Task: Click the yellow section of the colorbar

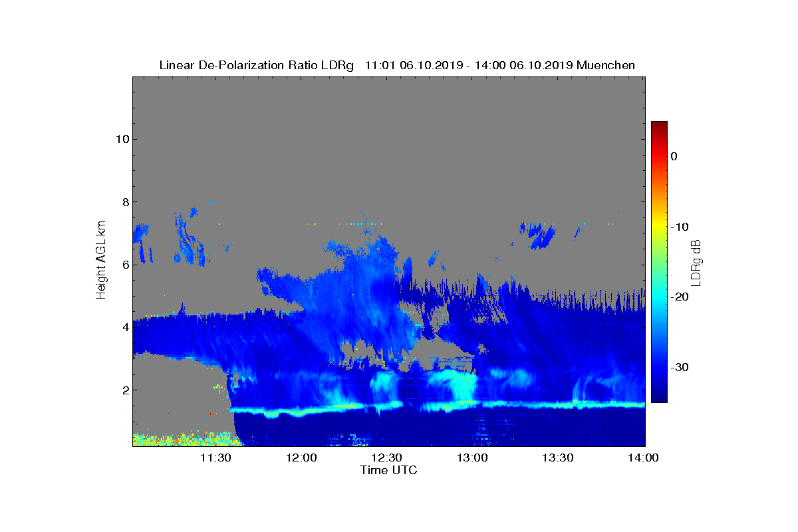Action: click(659, 225)
